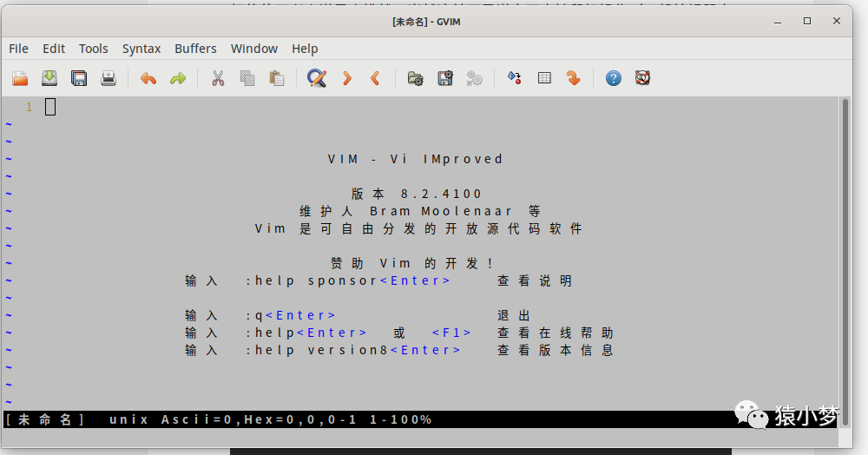Open the File menu
The height and width of the screenshot is (455, 868).
point(18,49)
